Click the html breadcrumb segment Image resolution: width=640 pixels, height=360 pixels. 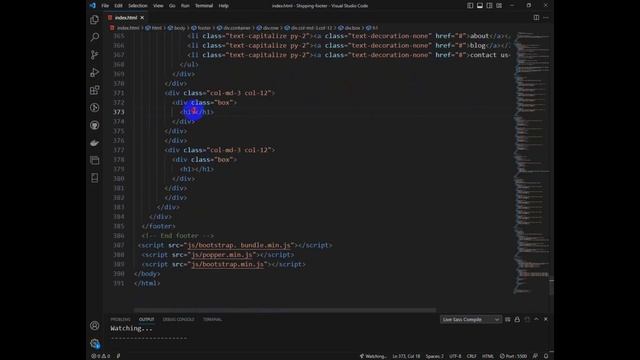pyautogui.click(x=156, y=28)
